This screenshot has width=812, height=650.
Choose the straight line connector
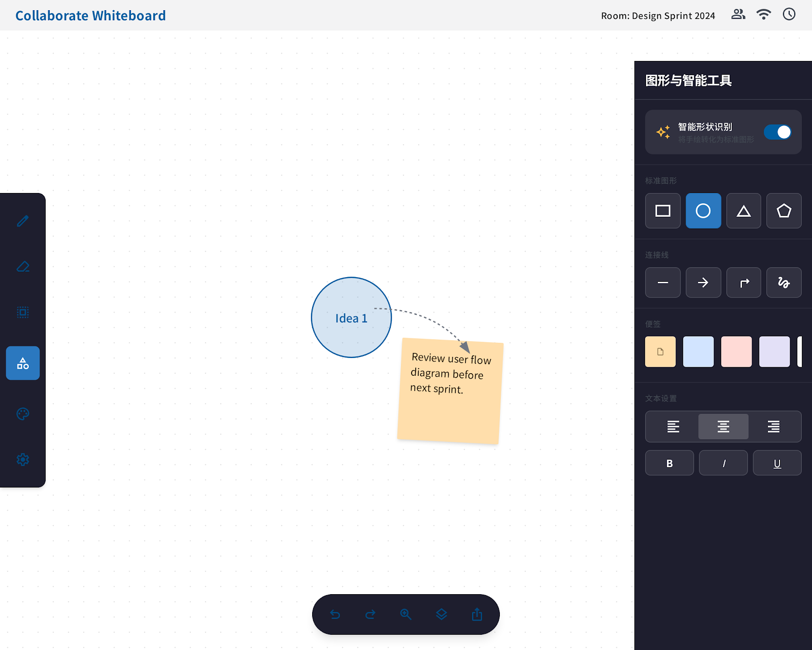coord(663,282)
